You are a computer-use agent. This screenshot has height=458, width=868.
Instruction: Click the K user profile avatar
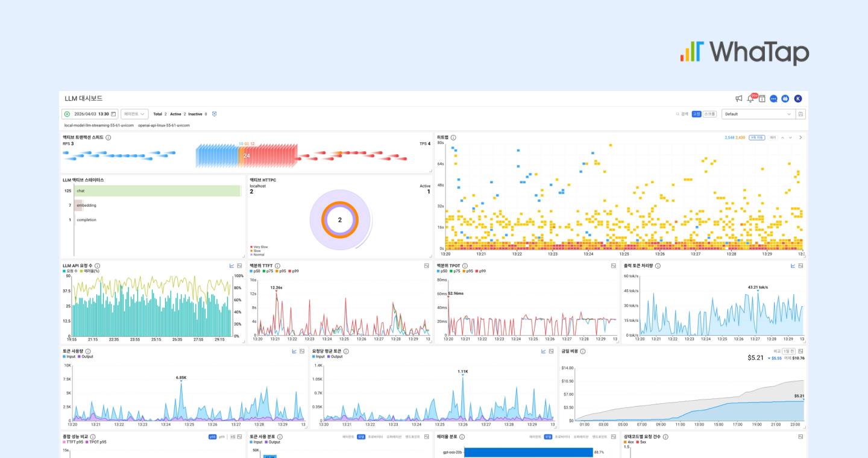pos(797,99)
